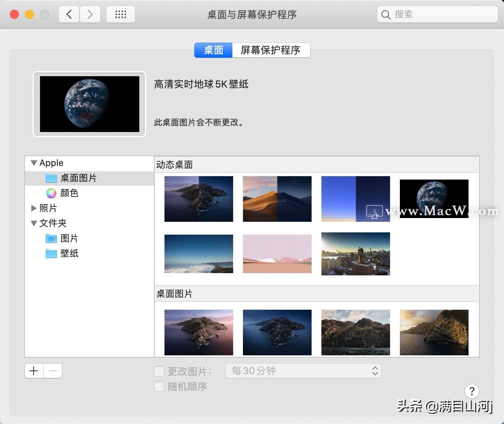Click the show-all grid icon in toolbar
Screen dimensions: 504x424
click(120, 14)
